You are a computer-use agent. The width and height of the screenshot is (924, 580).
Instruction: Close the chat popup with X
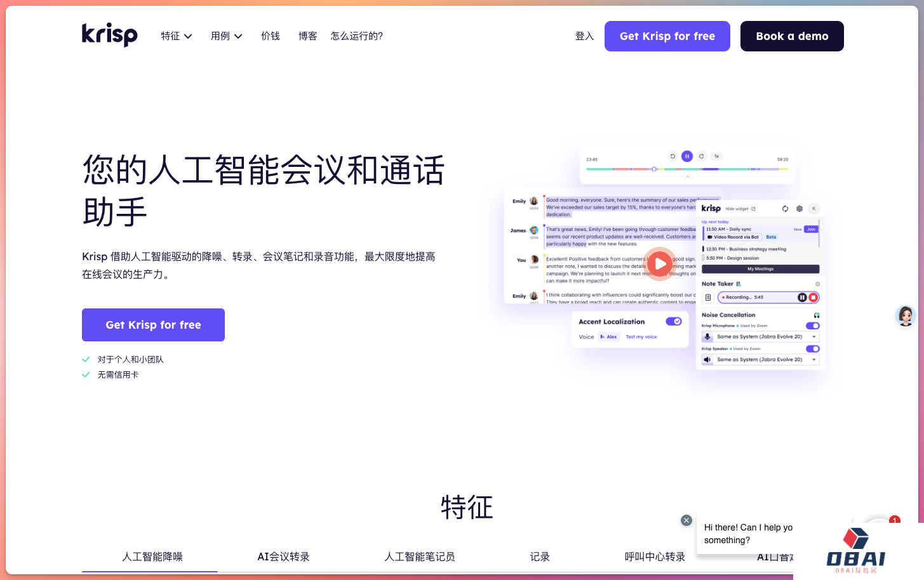pos(686,520)
